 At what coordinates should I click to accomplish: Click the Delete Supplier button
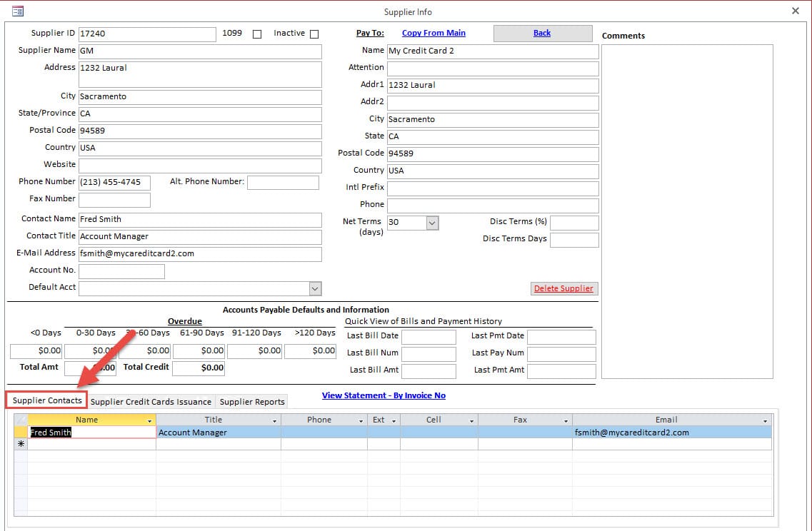563,288
